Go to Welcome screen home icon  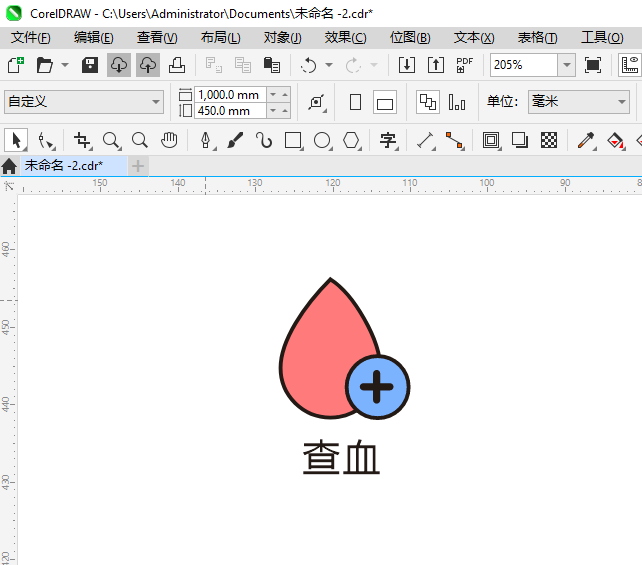[9, 166]
